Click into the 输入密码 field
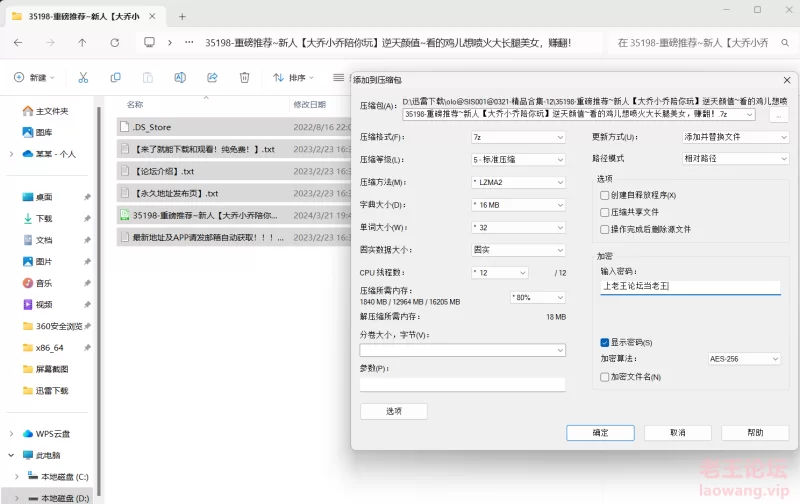 [690, 287]
